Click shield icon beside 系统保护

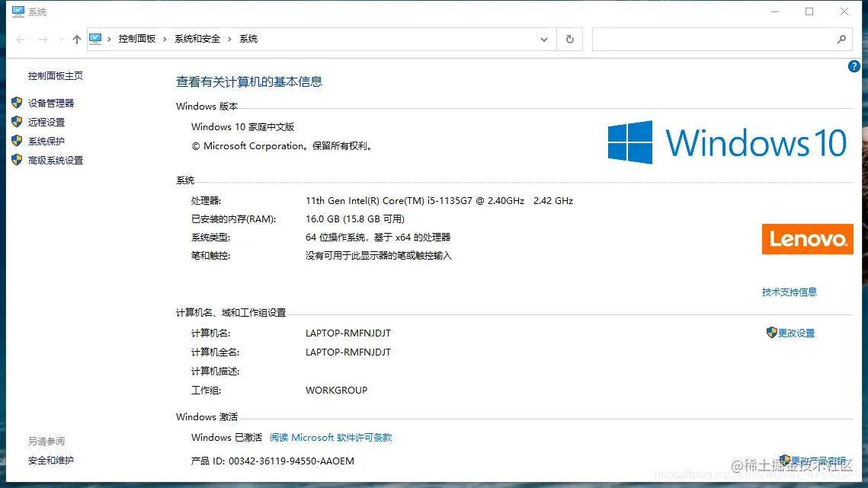[17, 141]
